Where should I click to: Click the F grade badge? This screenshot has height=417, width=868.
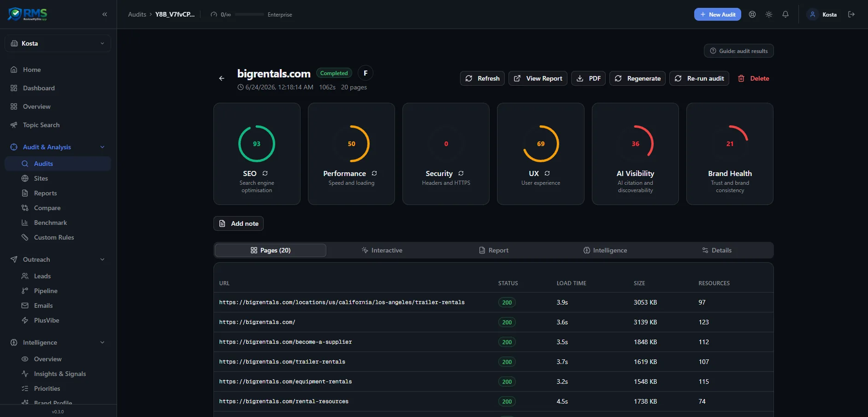click(x=366, y=73)
